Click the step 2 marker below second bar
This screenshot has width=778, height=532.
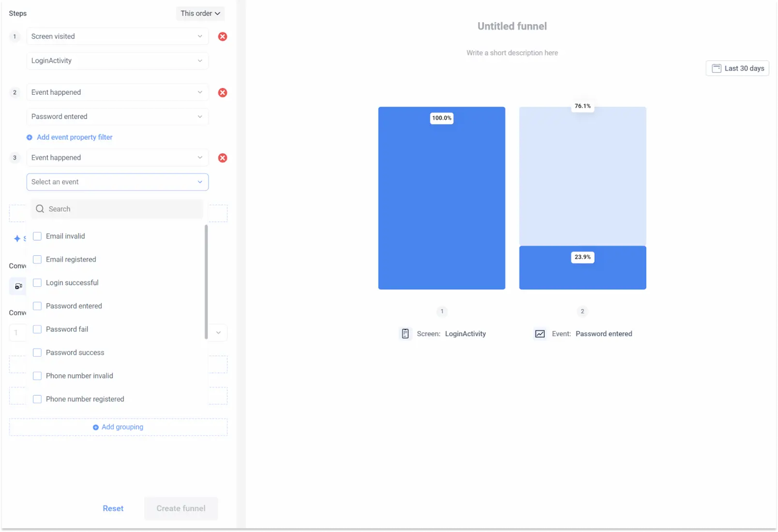(583, 311)
